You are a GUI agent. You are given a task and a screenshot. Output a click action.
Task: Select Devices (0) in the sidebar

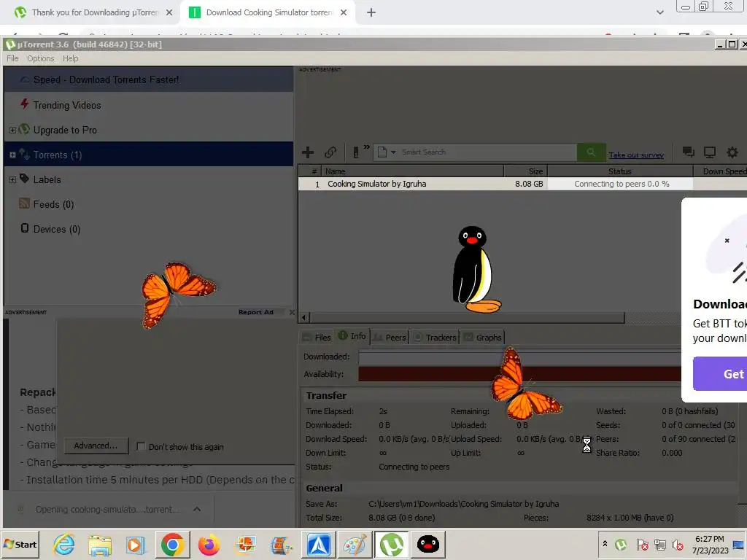57,229
